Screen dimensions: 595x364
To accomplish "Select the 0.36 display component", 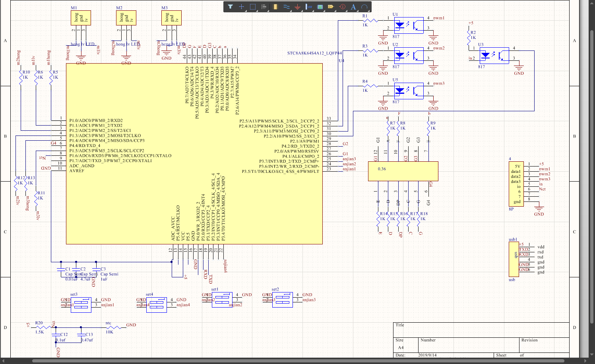I will [403, 171].
